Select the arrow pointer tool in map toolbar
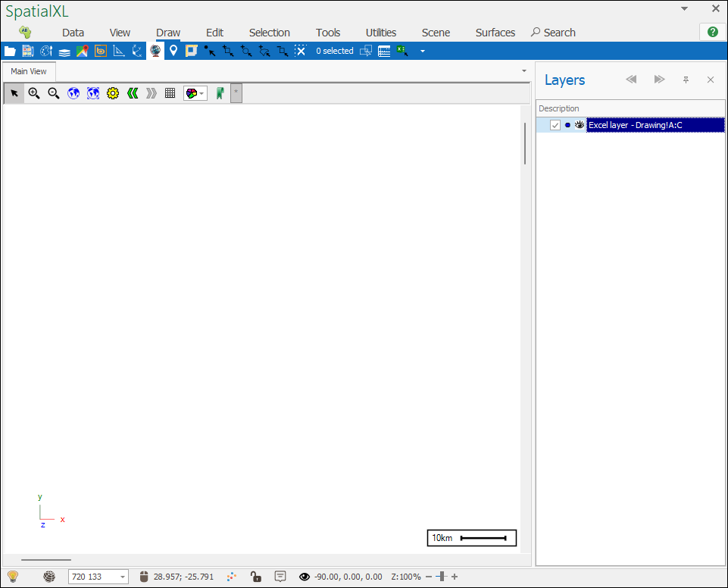Viewport: 728px width, 588px height. point(14,93)
